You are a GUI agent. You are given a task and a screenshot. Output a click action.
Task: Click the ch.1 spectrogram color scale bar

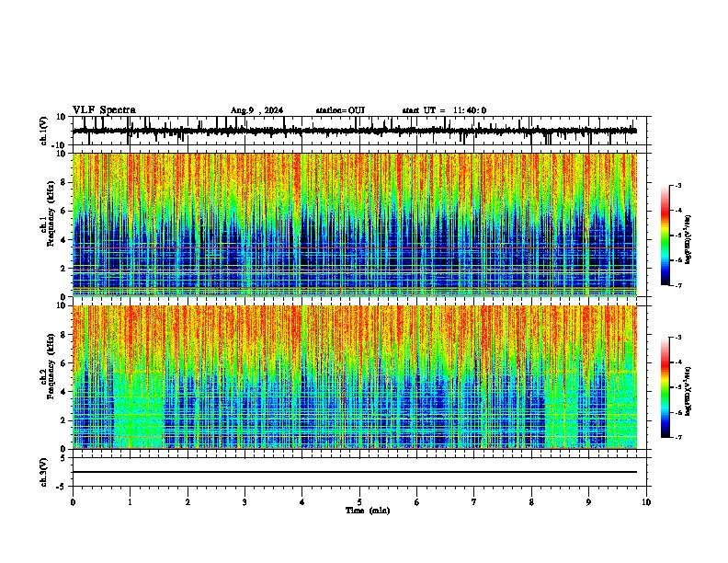coord(665,236)
